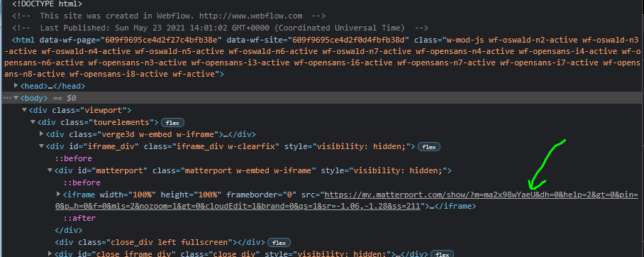
Task: Click the collapsed ellipsis after verge3d div
Action: coord(225,134)
